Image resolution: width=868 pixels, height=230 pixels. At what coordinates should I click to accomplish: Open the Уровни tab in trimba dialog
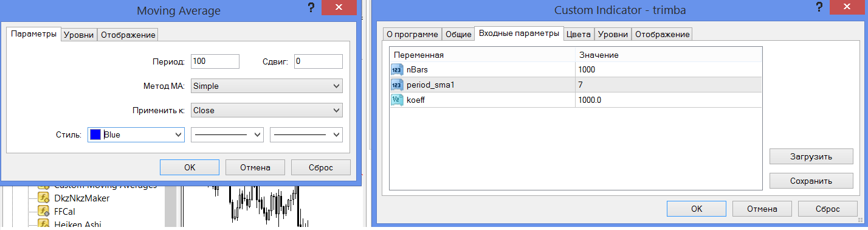pyautogui.click(x=613, y=35)
